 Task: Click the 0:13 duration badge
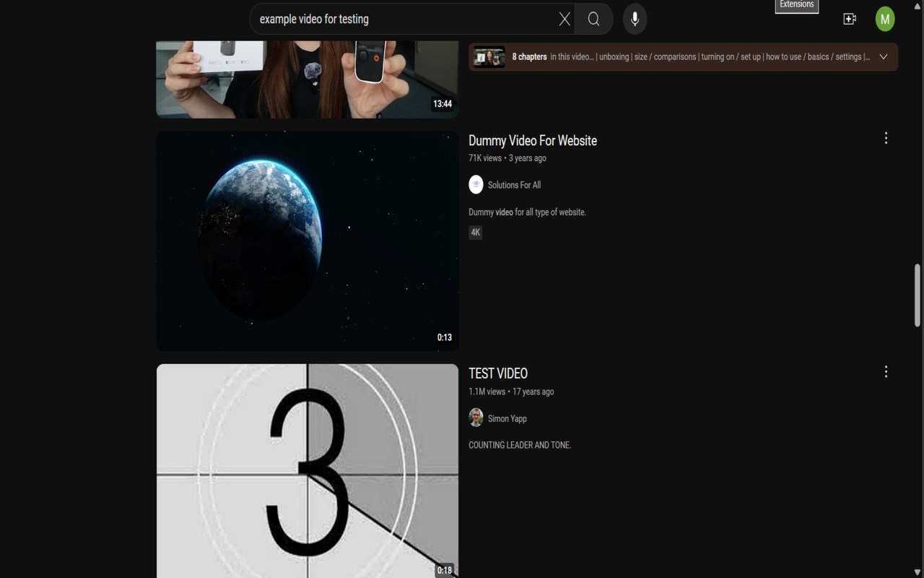click(x=445, y=337)
